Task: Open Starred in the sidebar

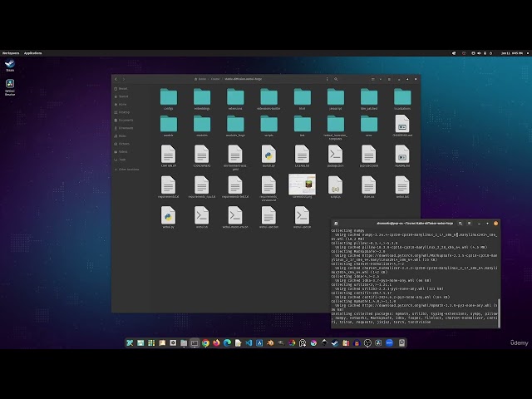Action: click(x=121, y=96)
